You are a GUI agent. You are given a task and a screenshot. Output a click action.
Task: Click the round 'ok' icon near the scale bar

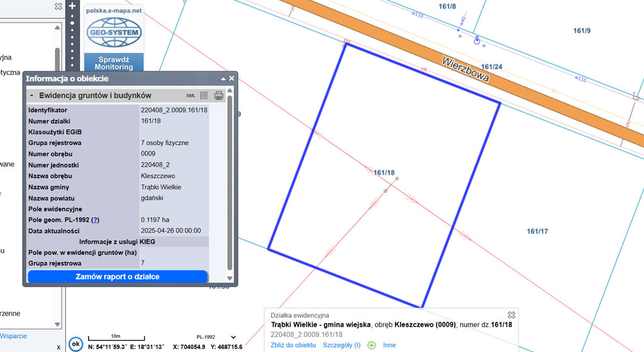click(x=75, y=344)
